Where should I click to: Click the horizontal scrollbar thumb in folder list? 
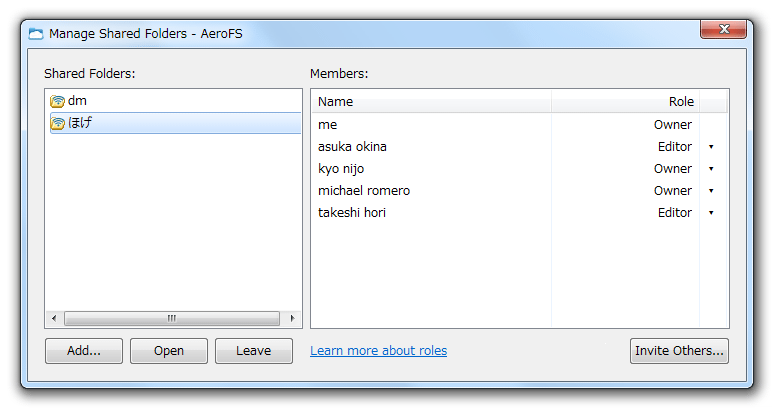(x=172, y=318)
